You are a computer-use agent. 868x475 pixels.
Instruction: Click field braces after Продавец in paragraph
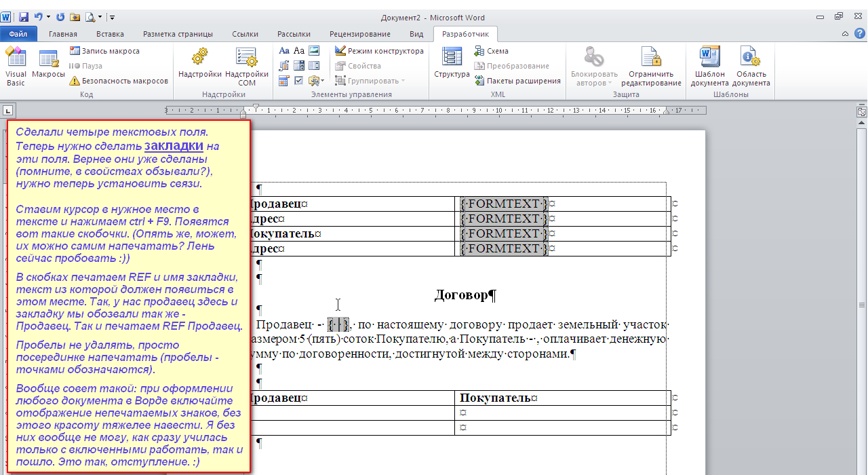(338, 324)
